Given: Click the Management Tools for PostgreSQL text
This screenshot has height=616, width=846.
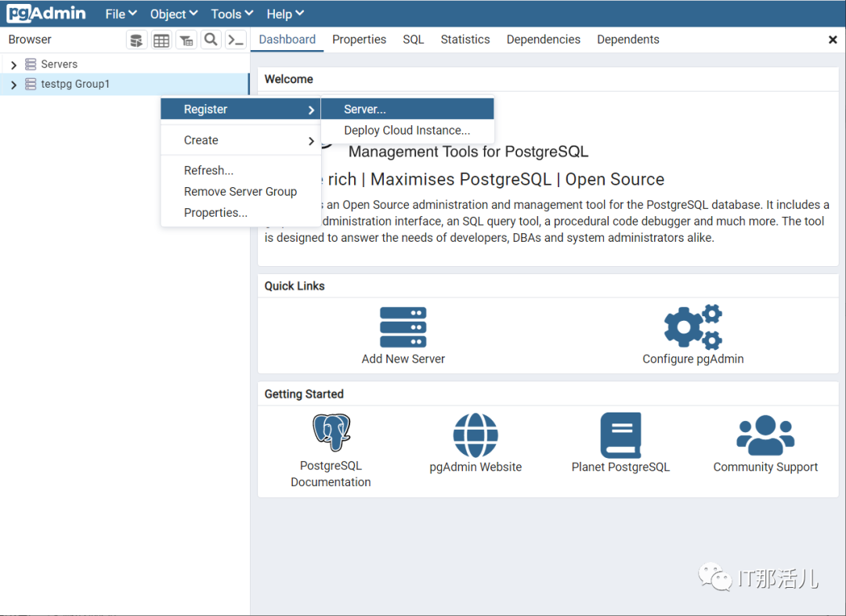Looking at the screenshot, I should [468, 151].
